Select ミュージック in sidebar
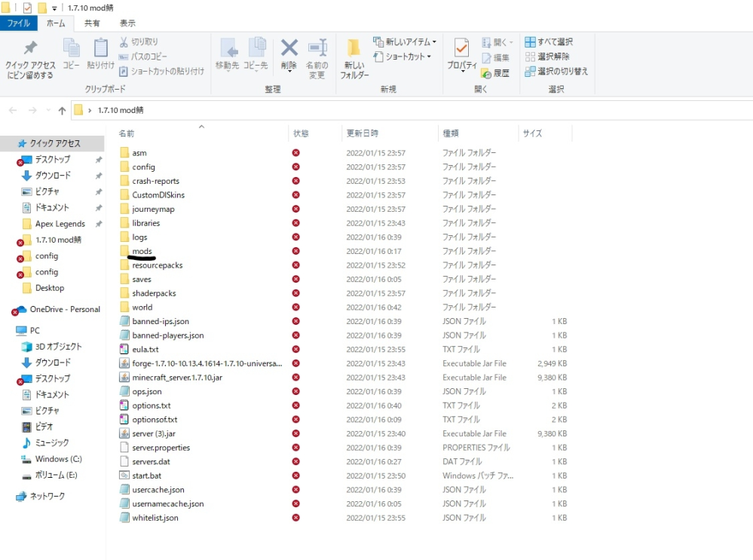This screenshot has width=753, height=560. (52, 443)
